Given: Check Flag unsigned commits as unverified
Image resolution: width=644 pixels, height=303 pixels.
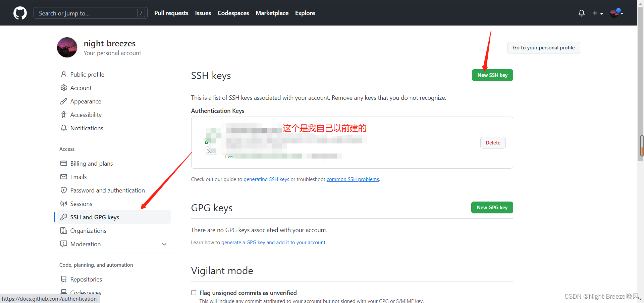Looking at the screenshot, I should [194, 293].
